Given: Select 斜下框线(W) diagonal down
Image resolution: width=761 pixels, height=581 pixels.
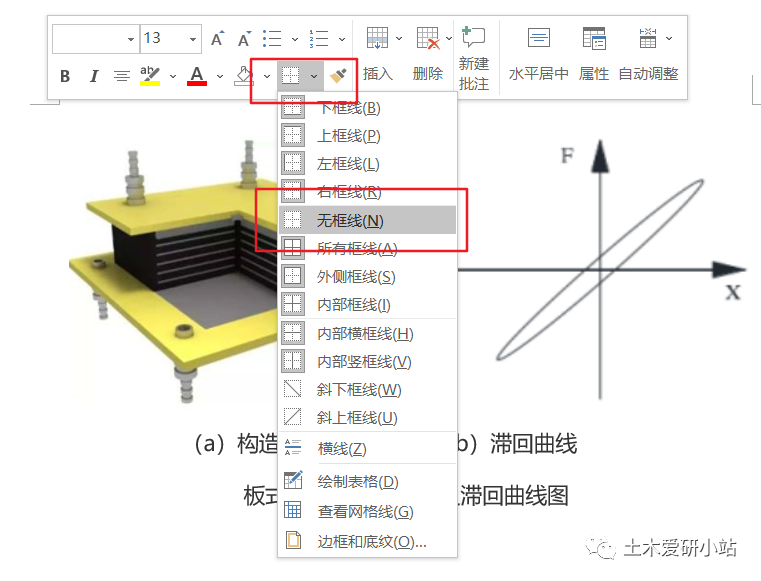Looking at the screenshot, I should [368, 390].
